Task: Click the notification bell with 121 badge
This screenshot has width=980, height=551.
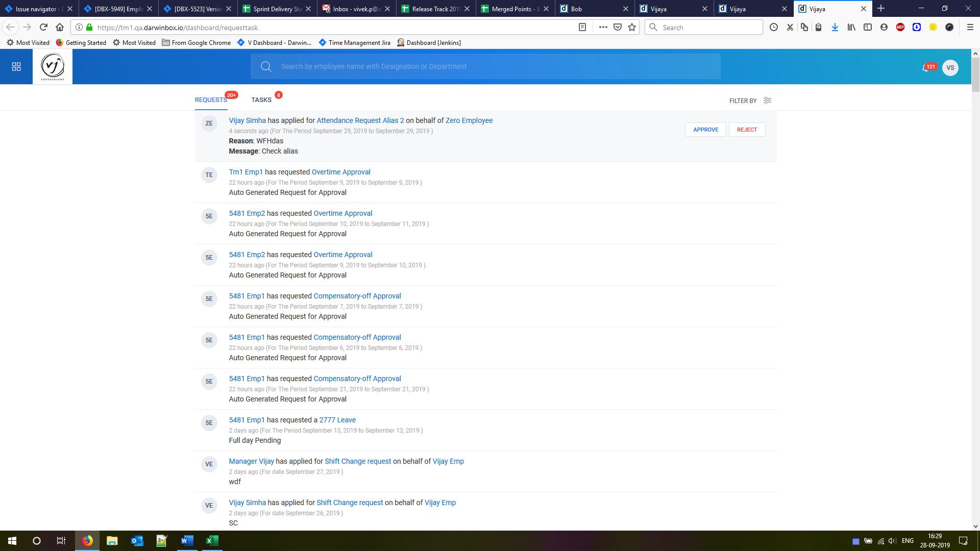Action: click(925, 68)
